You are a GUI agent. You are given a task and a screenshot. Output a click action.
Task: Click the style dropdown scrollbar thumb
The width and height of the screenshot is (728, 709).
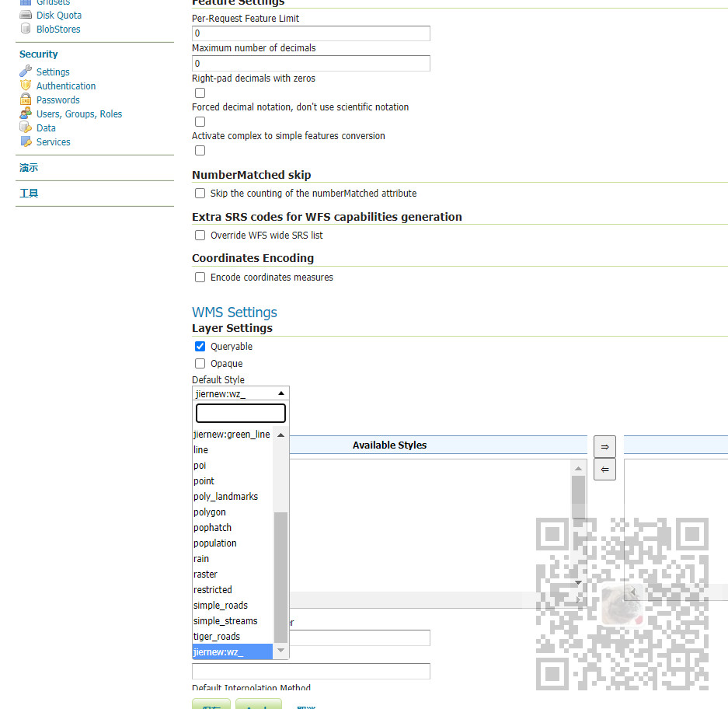coord(281,577)
